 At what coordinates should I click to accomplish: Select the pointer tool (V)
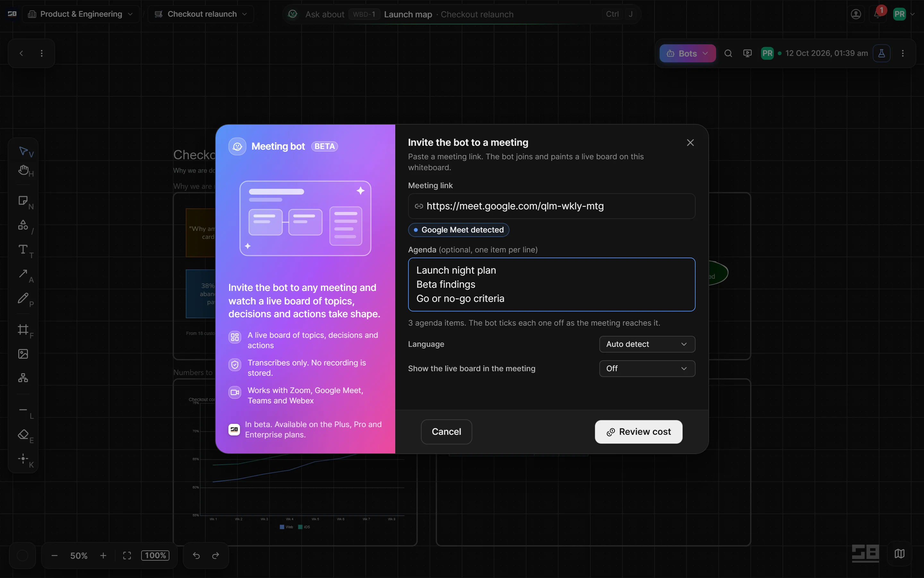23,151
